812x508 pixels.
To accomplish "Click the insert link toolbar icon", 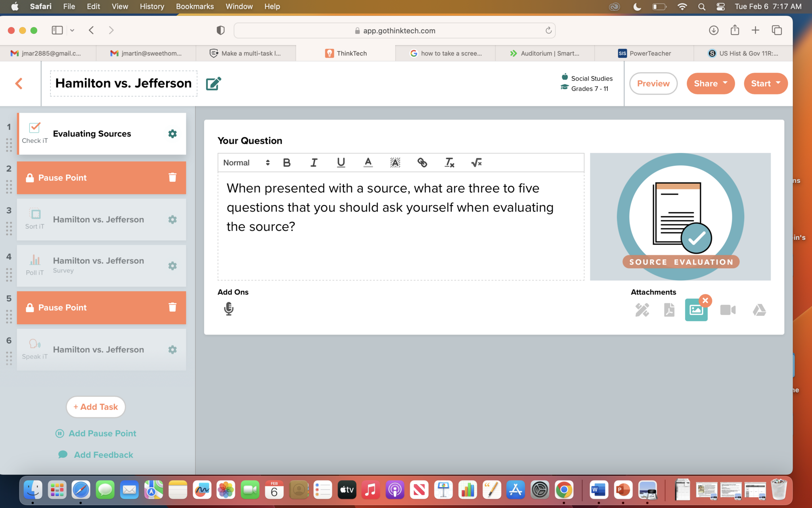I will (422, 162).
